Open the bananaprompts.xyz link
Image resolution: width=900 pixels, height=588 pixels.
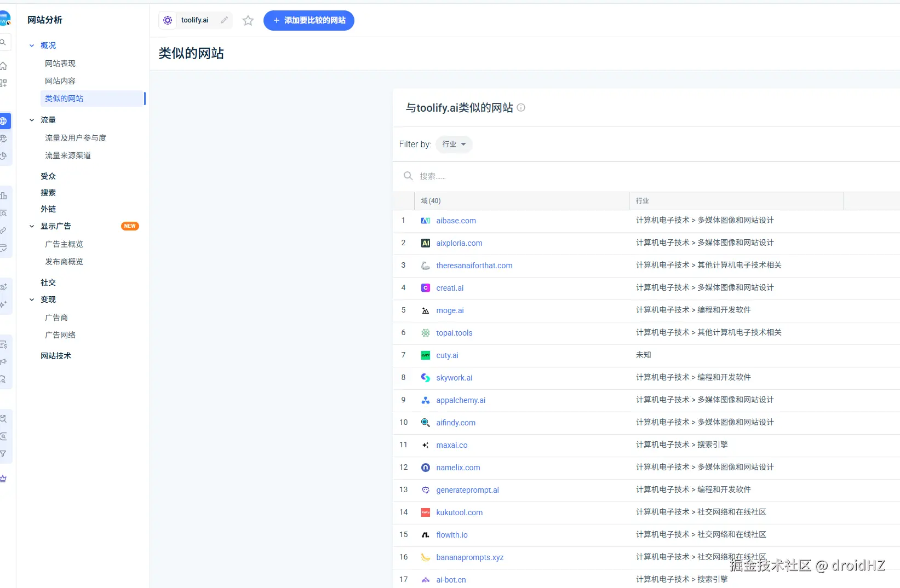[470, 557]
